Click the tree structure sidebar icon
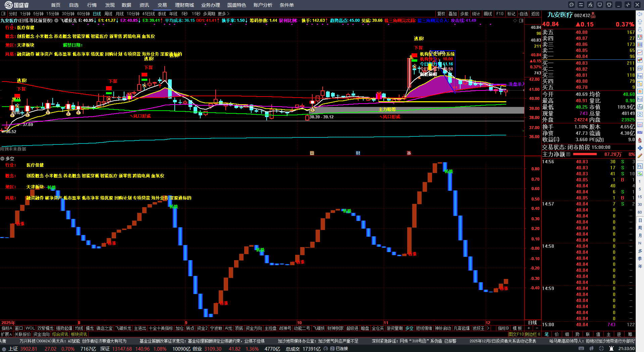This screenshot has width=644, height=352. coord(640,84)
